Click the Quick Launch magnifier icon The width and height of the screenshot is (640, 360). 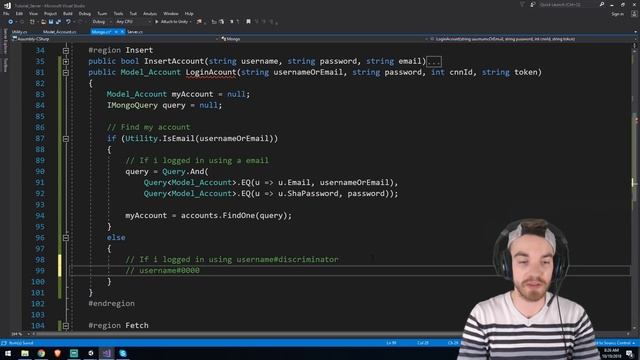click(602, 4)
